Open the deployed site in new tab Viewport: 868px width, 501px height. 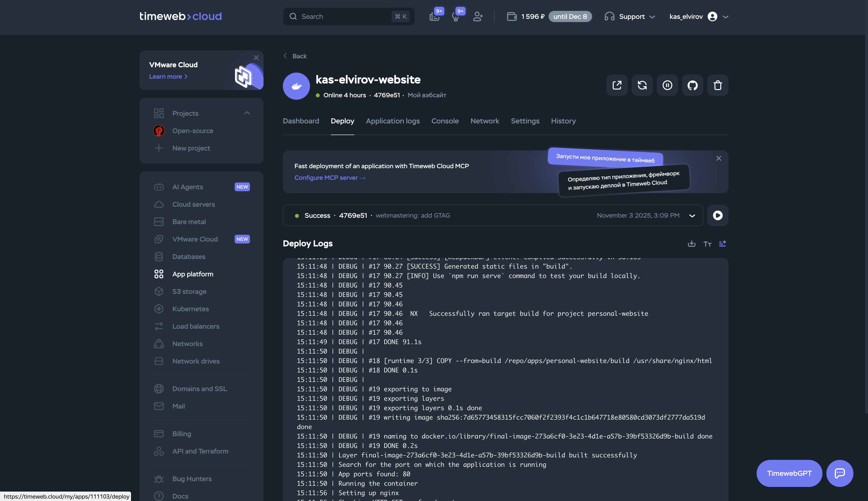click(617, 85)
